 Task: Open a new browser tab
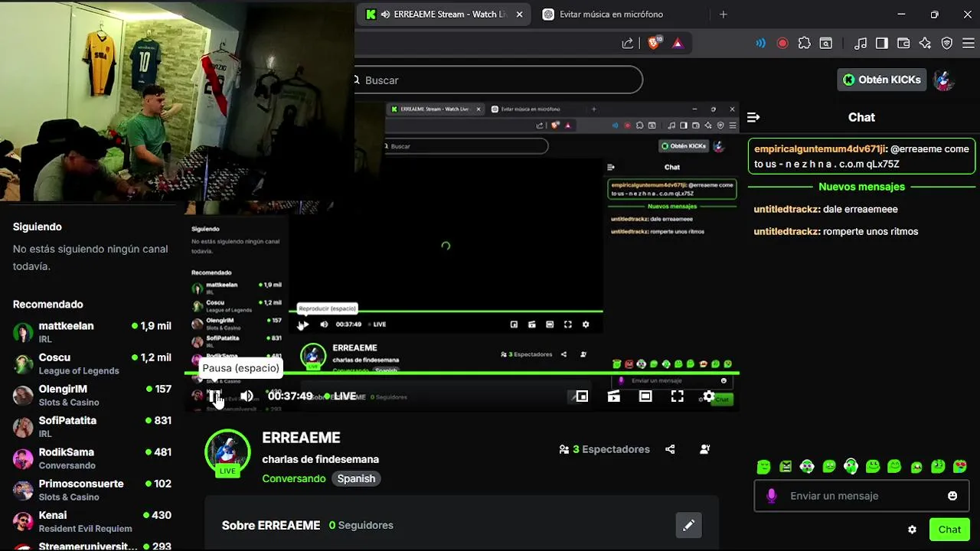click(x=724, y=15)
